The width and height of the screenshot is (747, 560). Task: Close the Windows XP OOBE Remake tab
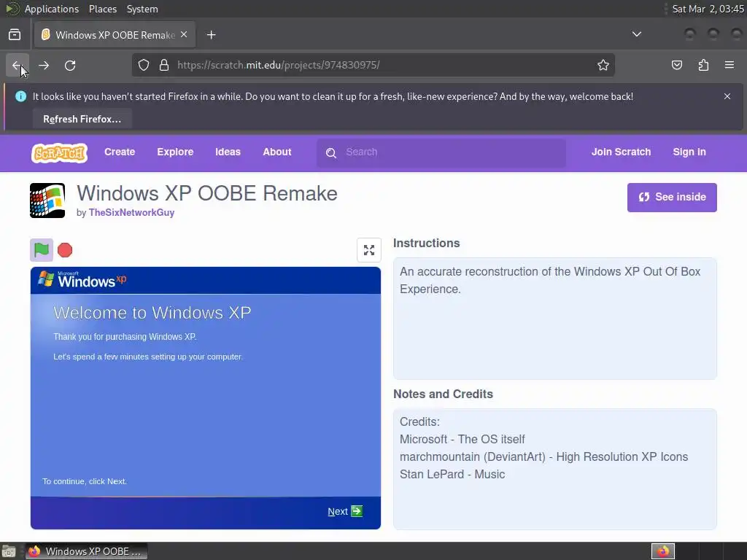click(184, 34)
